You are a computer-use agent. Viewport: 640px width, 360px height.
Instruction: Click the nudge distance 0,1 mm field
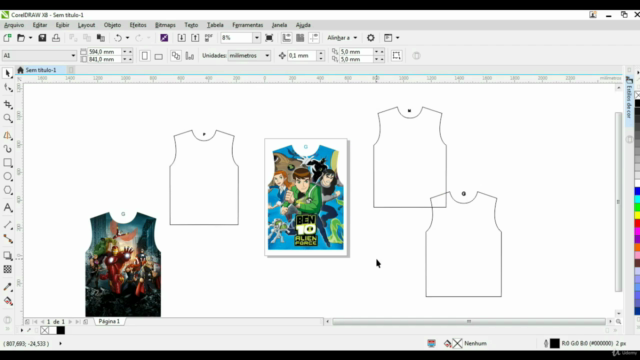302,56
